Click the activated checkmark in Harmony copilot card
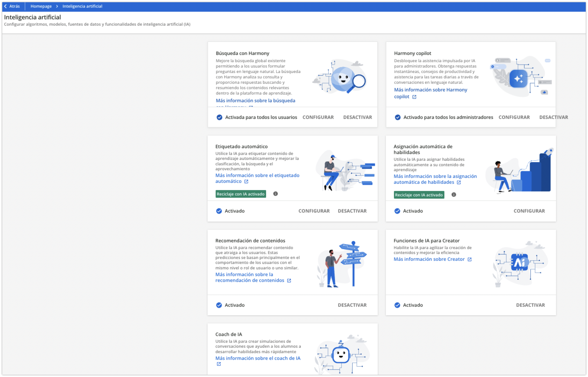Screen dimensions: 588x377 (398, 117)
